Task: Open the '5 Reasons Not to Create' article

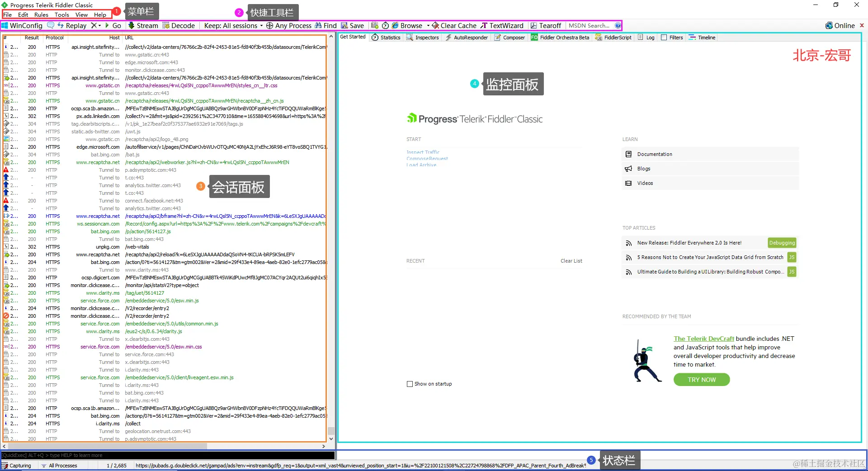Action: pos(710,257)
